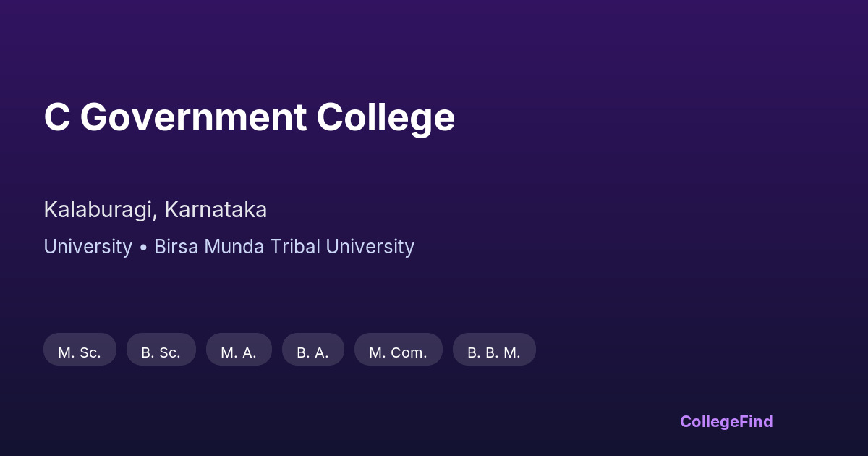Click the comma after Kalaburagi
Image resolution: width=868 pixels, height=456 pixels.
pos(156,216)
